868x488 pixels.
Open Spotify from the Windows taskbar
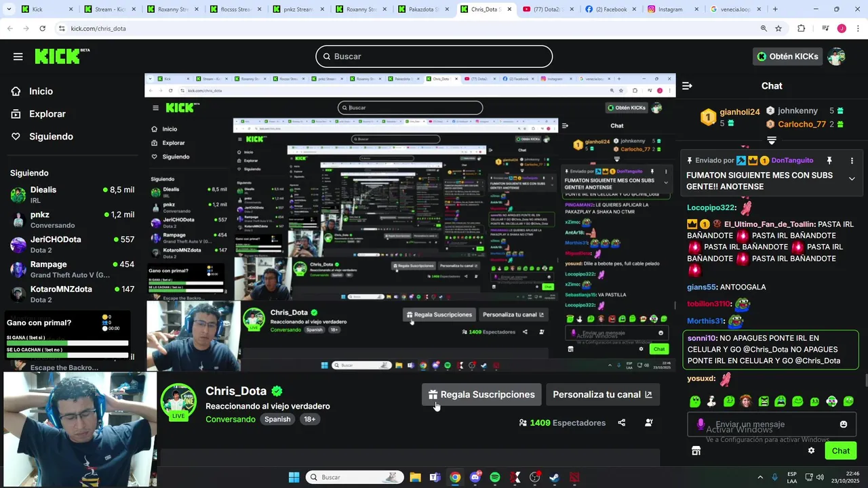495,477
